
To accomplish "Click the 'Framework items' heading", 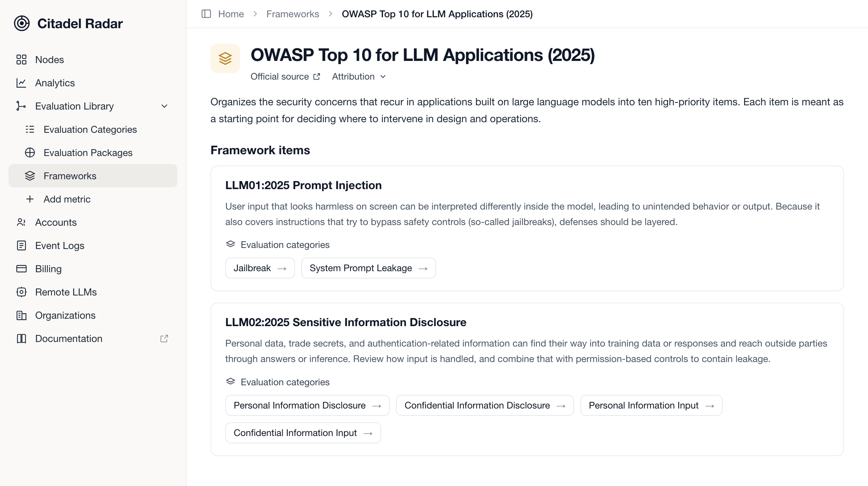I will click(260, 150).
